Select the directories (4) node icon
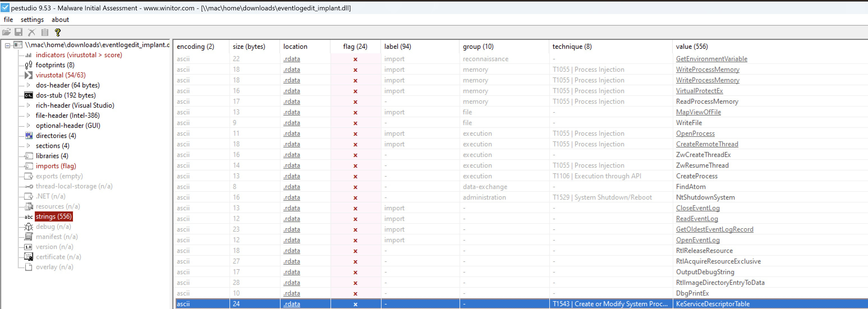Screen dimensions: 868x309 29,136
